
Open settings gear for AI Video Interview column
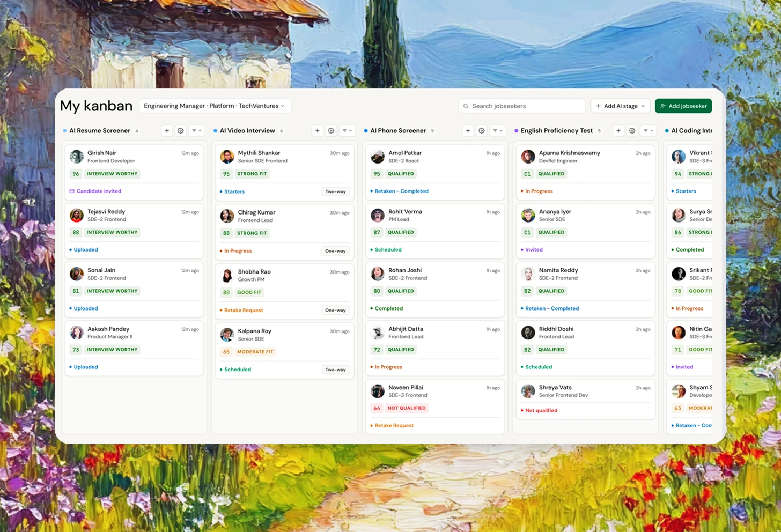click(x=331, y=131)
